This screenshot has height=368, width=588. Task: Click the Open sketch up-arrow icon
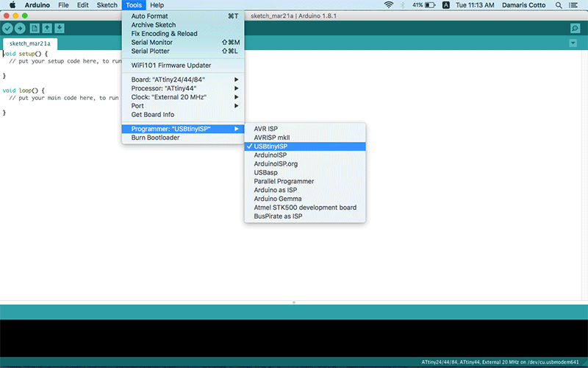pos(47,28)
